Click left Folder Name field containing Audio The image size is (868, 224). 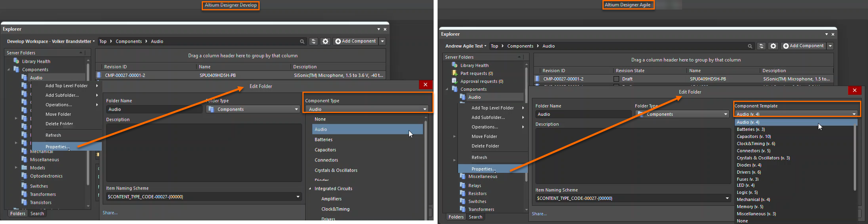pos(154,109)
